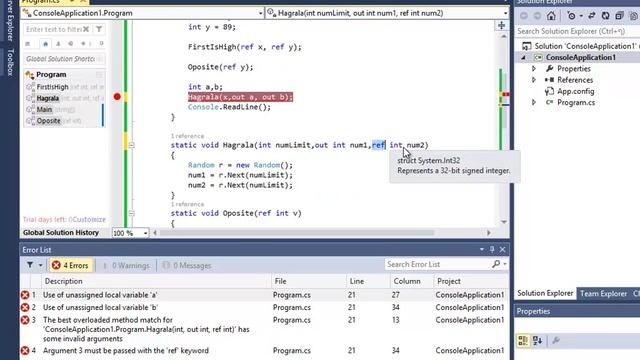Toggle the 0 Messages filter button
The image size is (640, 360).
point(187,266)
